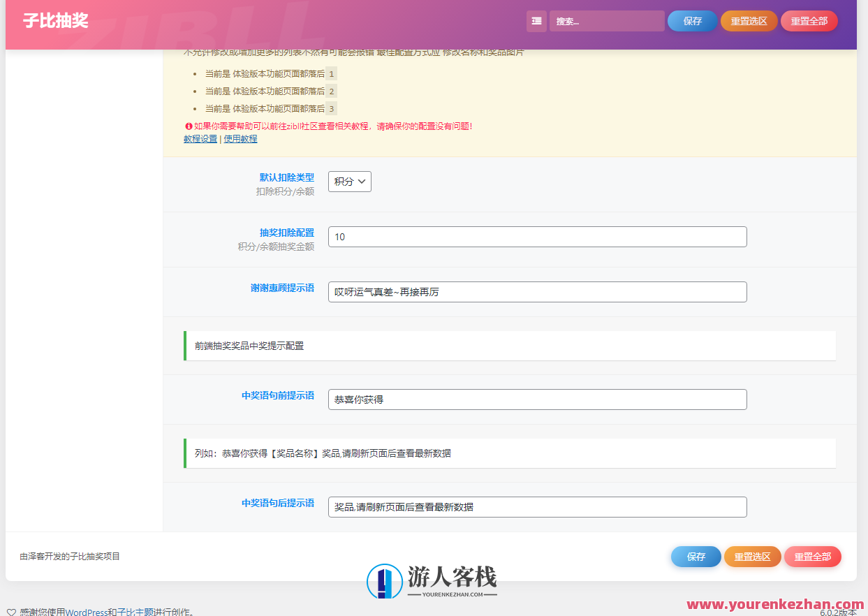This screenshot has width=868, height=616.
Task: Click the 抽奖扣除配置 field containing 10
Action: click(537, 236)
